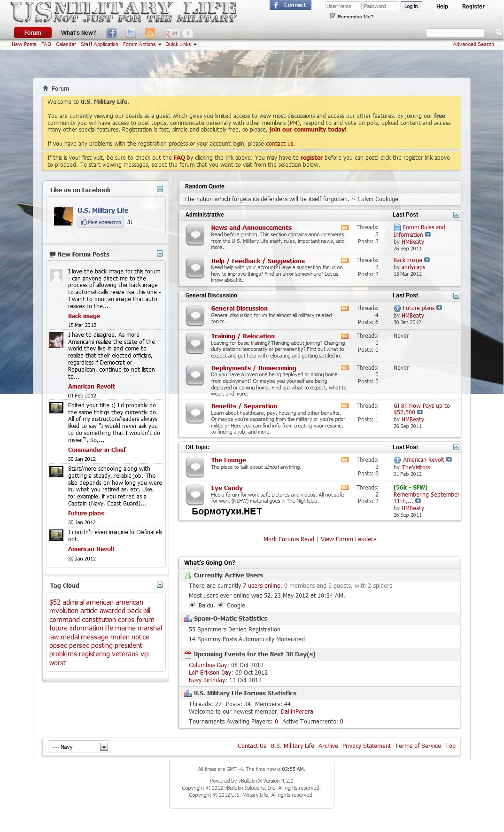Open RSS feed for Benefits / Separation
Screen dimensions: 504x832
[345, 406]
